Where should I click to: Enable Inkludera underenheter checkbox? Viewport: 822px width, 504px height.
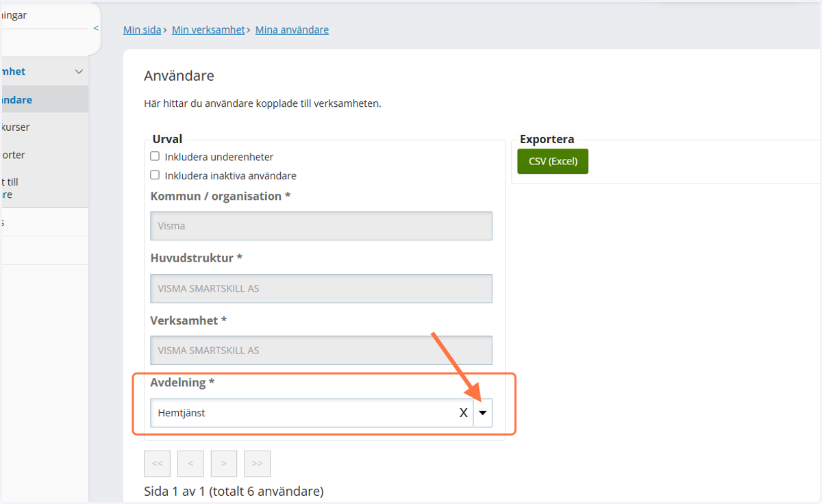click(x=155, y=156)
